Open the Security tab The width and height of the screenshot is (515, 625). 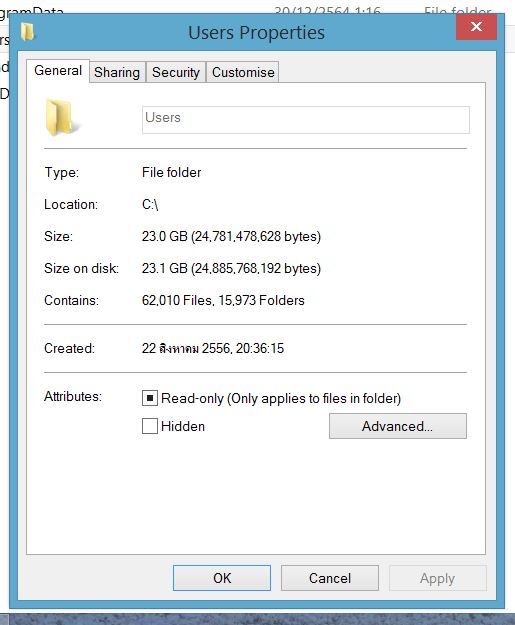click(176, 72)
